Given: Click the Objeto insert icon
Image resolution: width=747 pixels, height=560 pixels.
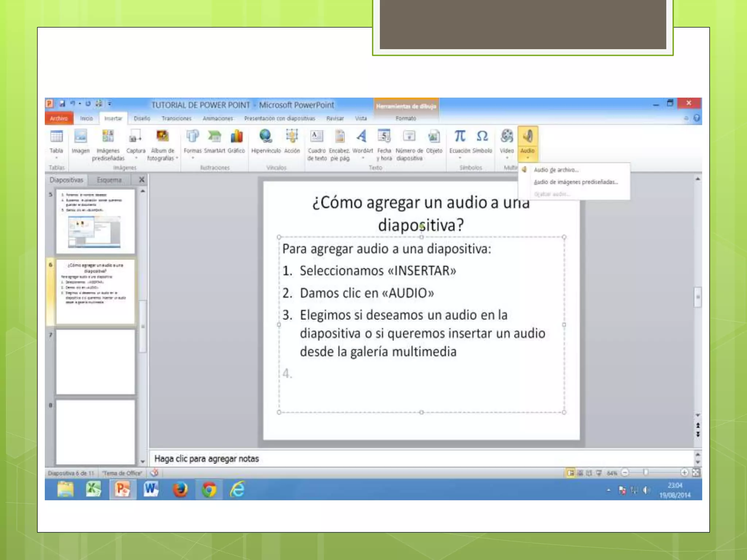Looking at the screenshot, I should [434, 137].
